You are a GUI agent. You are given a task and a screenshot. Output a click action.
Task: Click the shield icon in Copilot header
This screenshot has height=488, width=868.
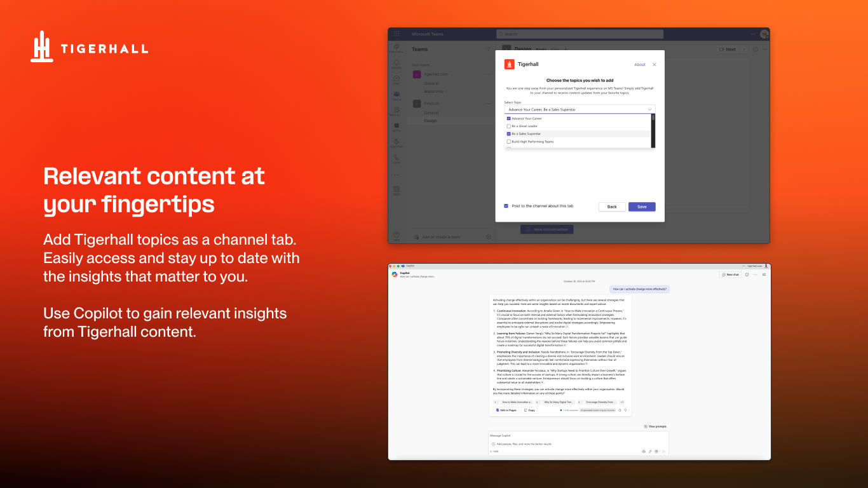(x=747, y=274)
